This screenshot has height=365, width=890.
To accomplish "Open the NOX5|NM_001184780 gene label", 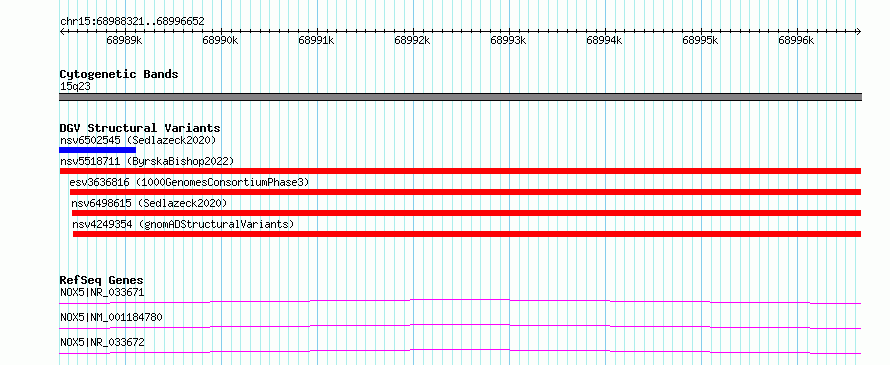I will click(x=111, y=317).
